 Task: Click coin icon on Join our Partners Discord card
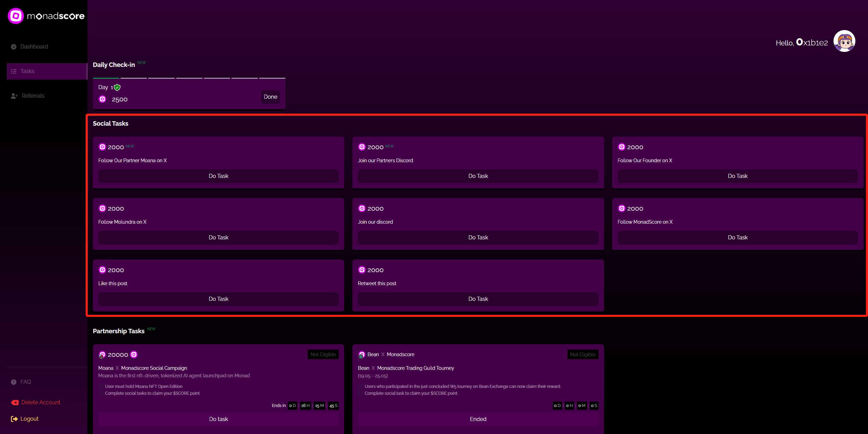click(x=362, y=147)
